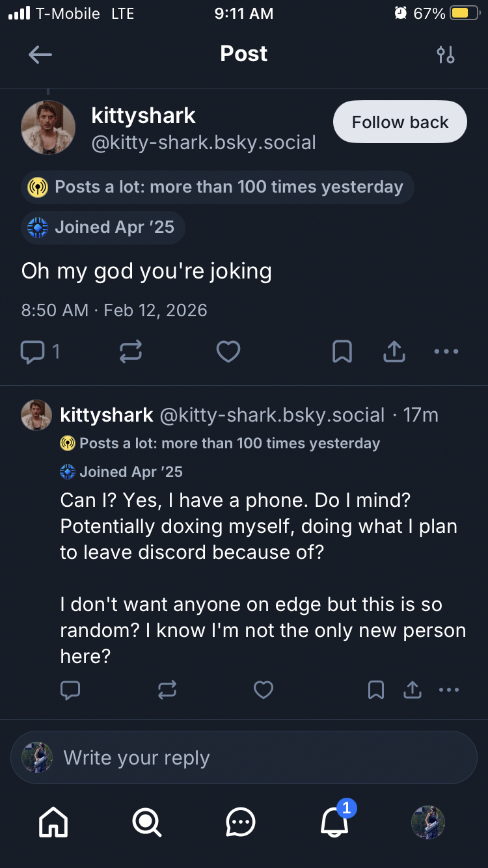Bookmark the doxing reply post
This screenshot has width=488, height=868.
(376, 690)
